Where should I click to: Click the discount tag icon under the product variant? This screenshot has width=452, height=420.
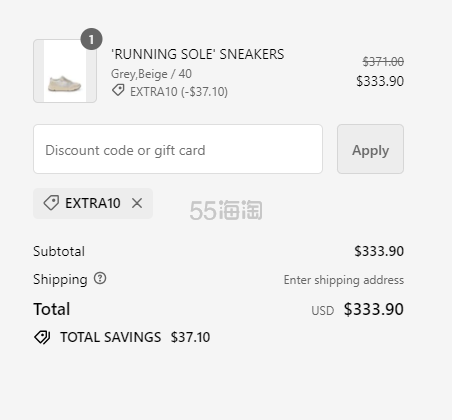118,90
